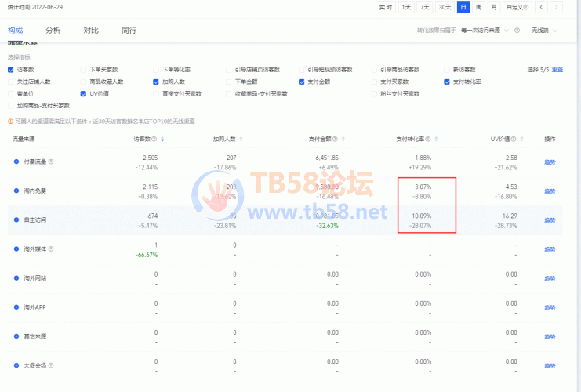Open help tooltip icon next to 支付金额 header
Image resolution: width=581 pixels, height=392 pixels.
pos(335,140)
